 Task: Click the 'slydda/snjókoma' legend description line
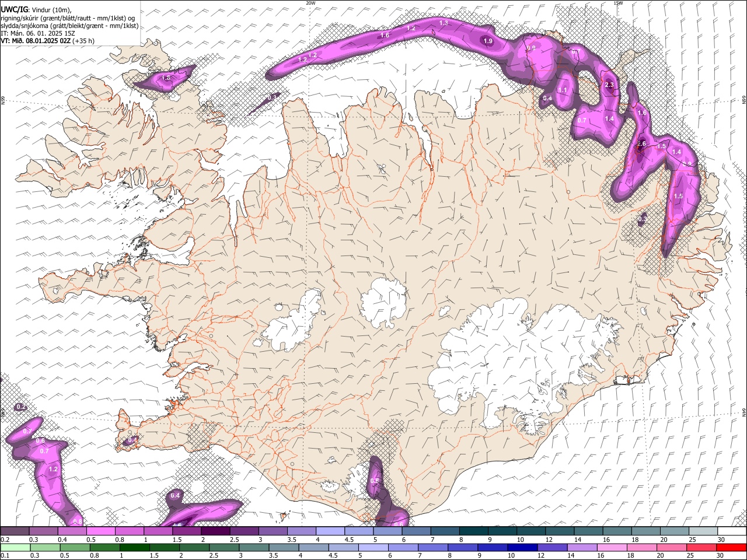pos(69,26)
